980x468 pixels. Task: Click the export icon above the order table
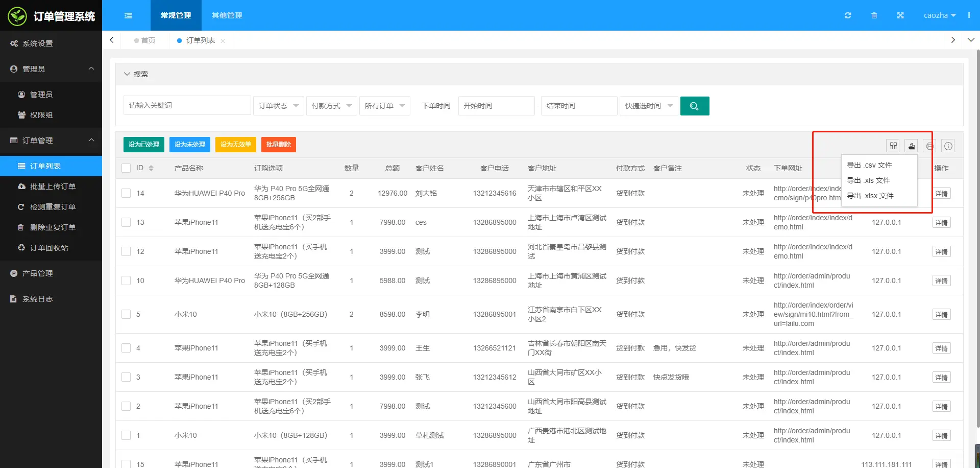point(912,146)
